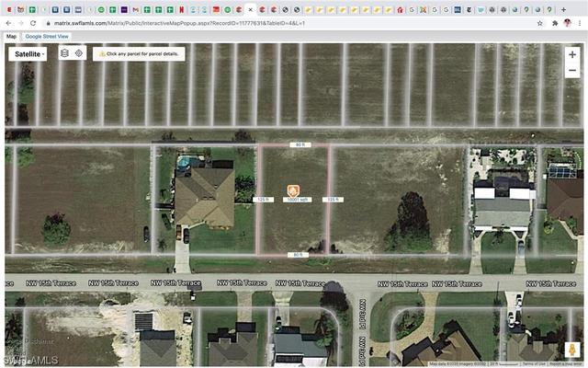Zoom in with the plus button
The image size is (588, 368).
pos(572,55)
